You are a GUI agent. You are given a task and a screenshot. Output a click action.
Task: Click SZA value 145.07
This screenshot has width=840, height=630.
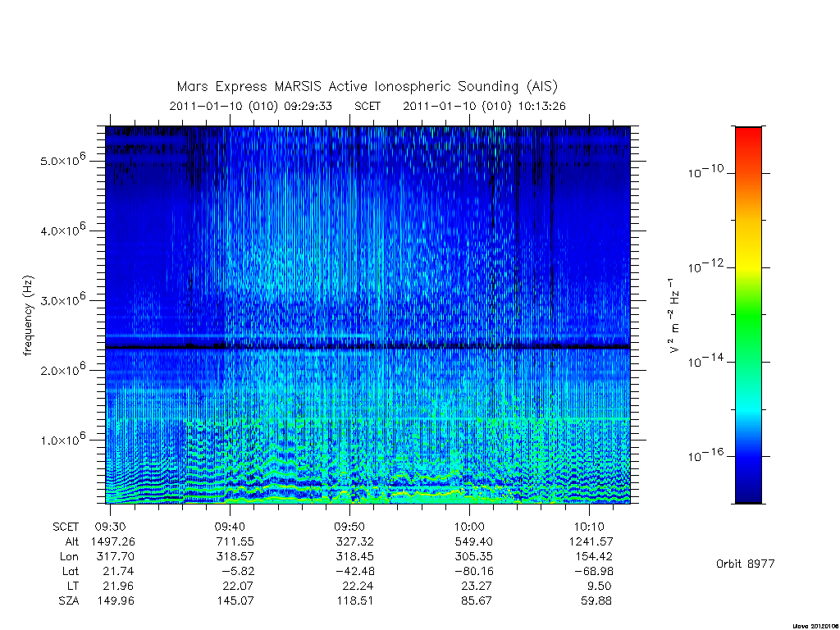click(235, 601)
